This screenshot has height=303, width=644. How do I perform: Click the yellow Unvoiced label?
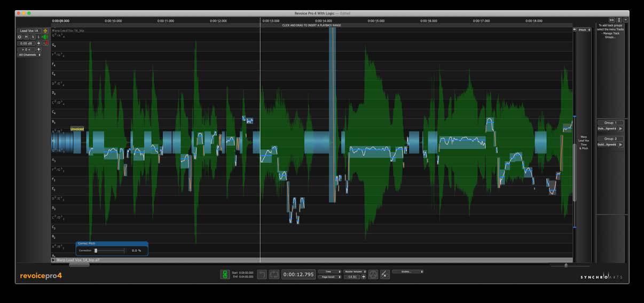tap(77, 129)
